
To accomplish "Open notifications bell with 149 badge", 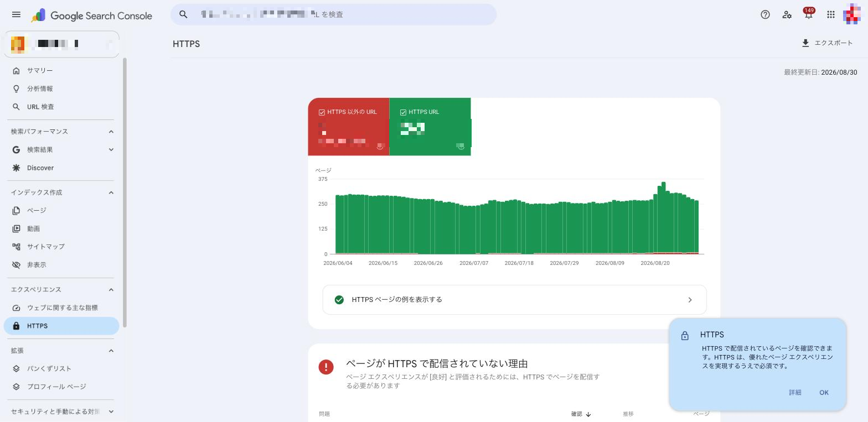I will click(x=809, y=14).
